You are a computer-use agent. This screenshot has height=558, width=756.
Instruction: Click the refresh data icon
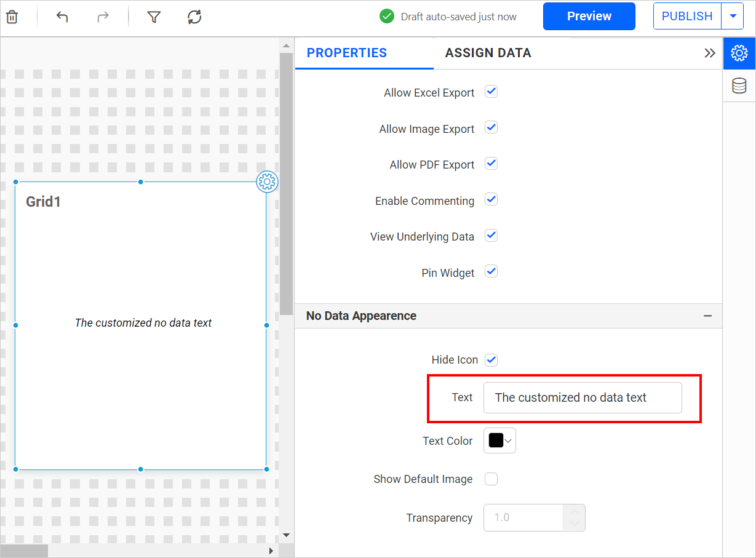(x=194, y=17)
